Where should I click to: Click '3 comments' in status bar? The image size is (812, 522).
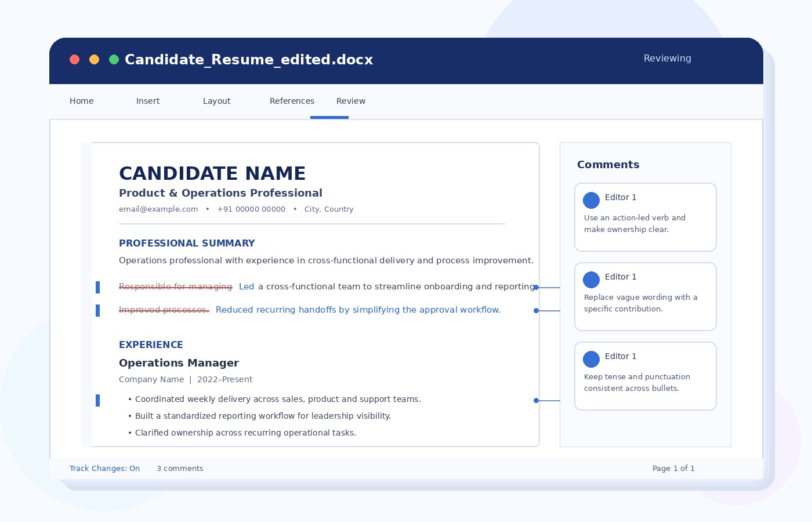tap(180, 469)
